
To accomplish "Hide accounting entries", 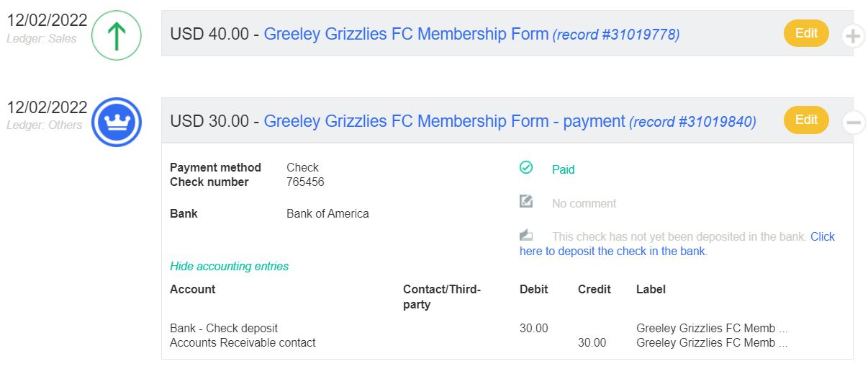I will click(x=229, y=266).
